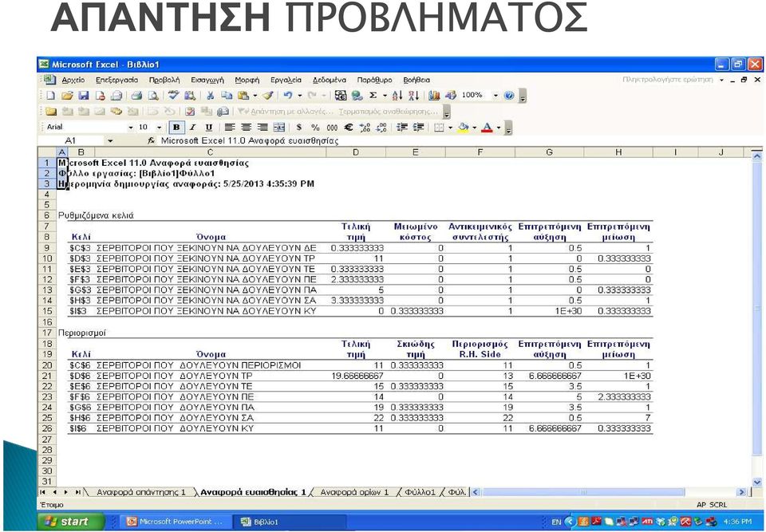
Task: Sort descending with the Z-A icon
Action: point(414,95)
